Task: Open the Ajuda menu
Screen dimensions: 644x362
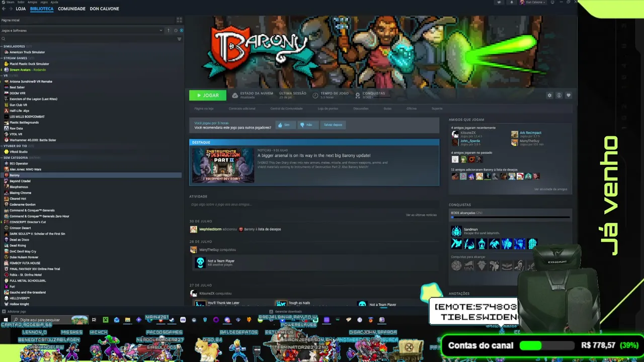Action: point(54,2)
